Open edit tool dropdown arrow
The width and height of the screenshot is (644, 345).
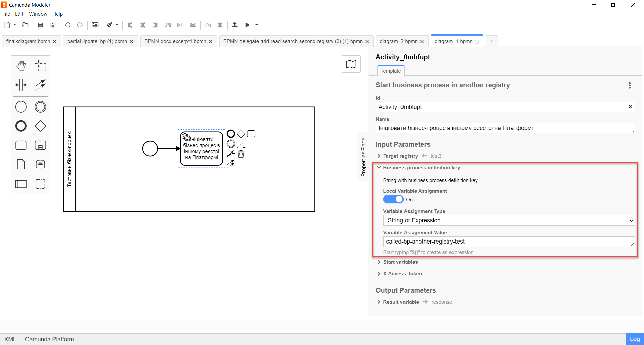[117, 25]
